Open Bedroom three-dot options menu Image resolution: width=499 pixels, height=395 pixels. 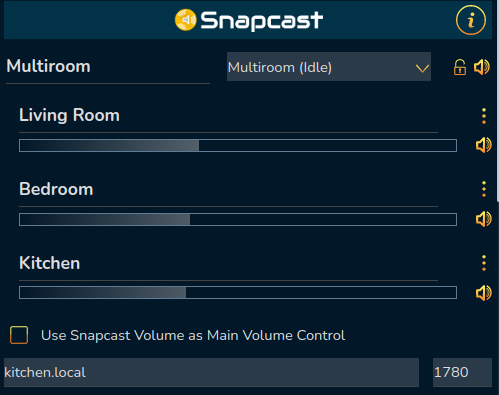pos(484,189)
